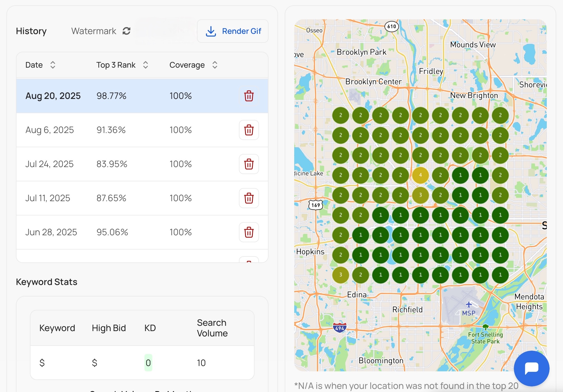Delete the Jun 28, 2025 entry
563x392 pixels.
[x=249, y=232]
